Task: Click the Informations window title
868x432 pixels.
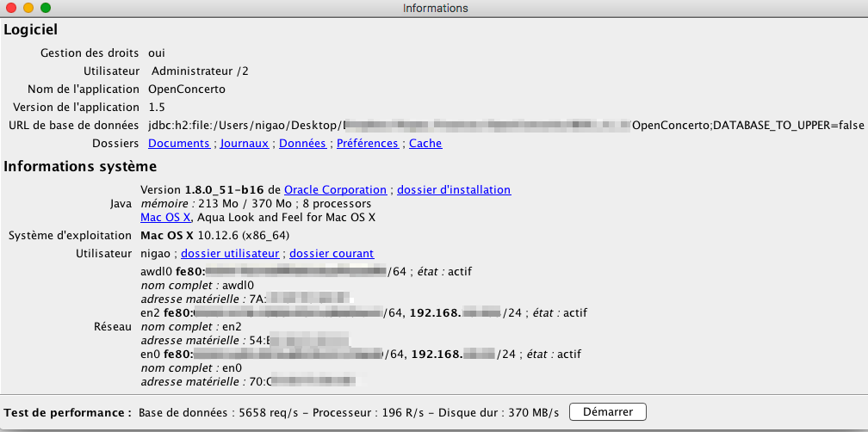Action: [x=435, y=9]
